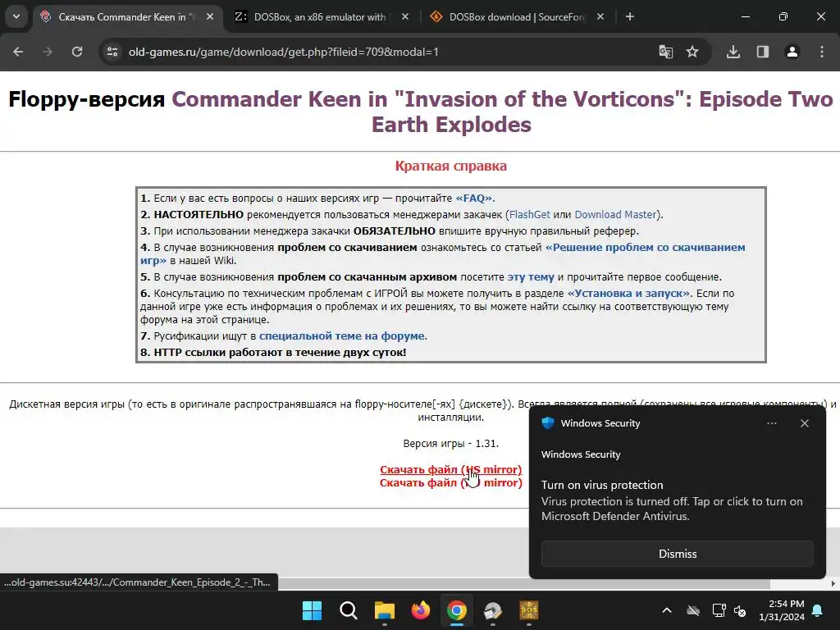Bookmark this page with the star

[692, 52]
